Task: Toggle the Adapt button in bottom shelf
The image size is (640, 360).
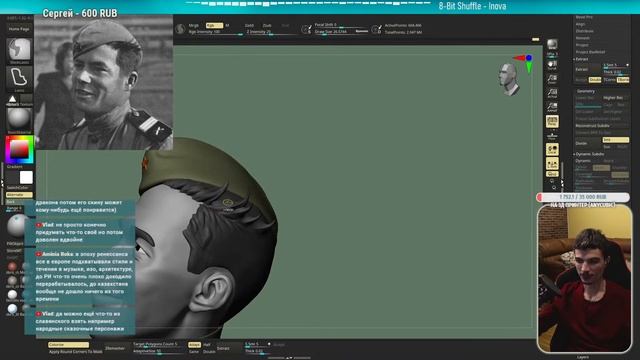Action: point(194,345)
